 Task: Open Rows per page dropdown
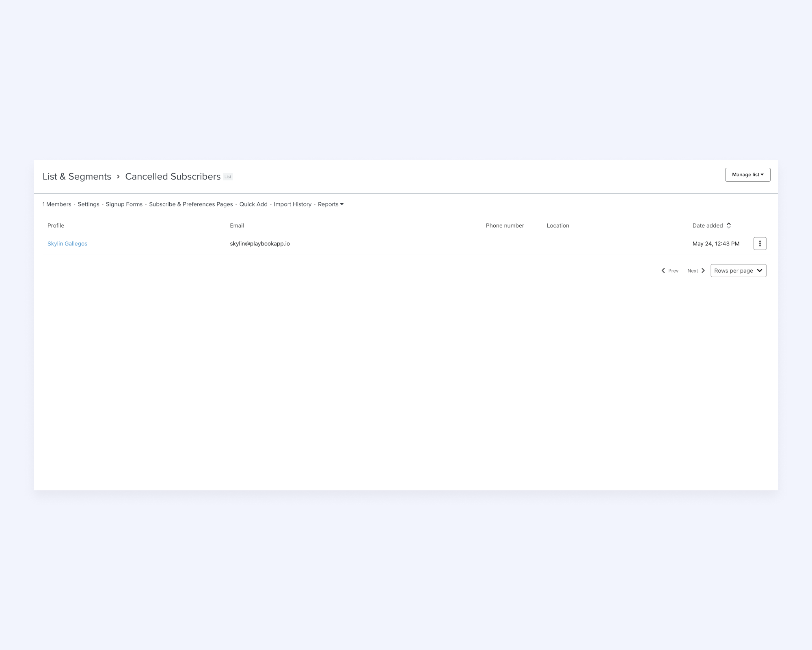[x=738, y=271]
